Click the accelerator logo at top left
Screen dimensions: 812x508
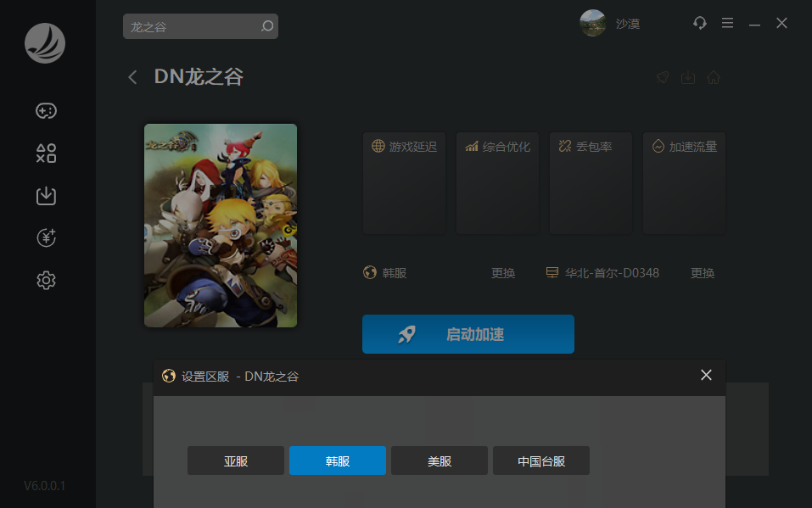click(x=45, y=43)
